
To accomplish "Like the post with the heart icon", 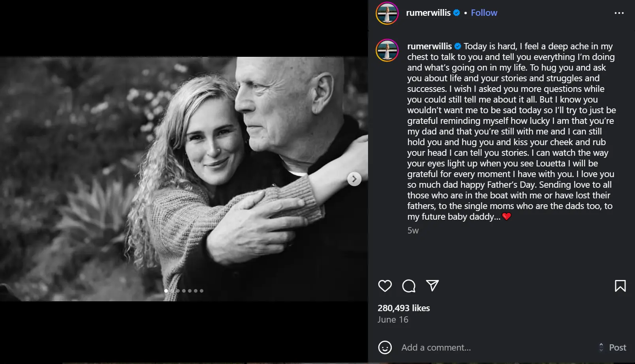I will (x=385, y=286).
